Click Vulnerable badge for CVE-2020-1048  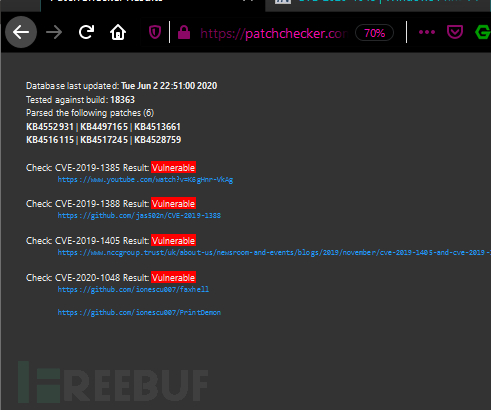tap(173, 278)
